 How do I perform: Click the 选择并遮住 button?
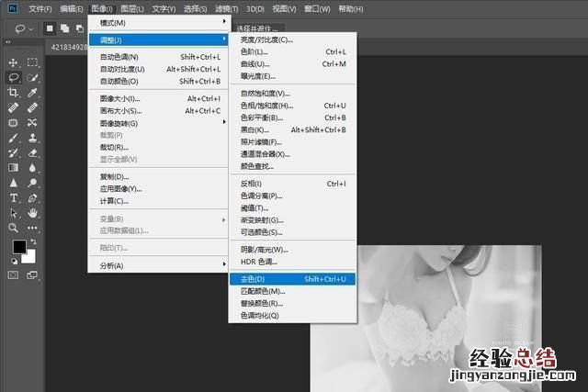tap(257, 28)
